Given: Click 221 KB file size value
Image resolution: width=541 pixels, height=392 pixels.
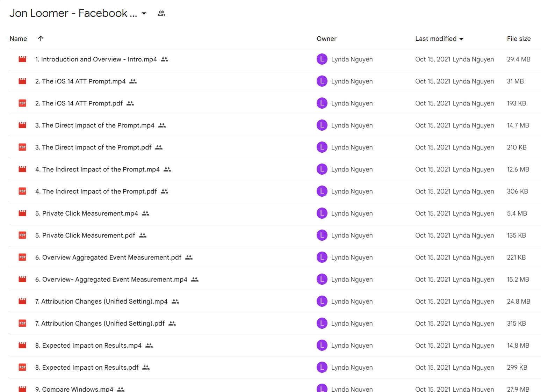Looking at the screenshot, I should tap(516, 257).
